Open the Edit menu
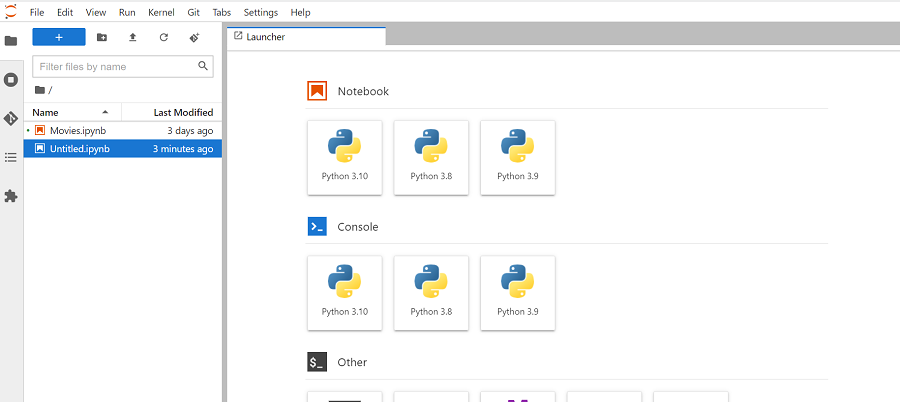 tap(65, 12)
